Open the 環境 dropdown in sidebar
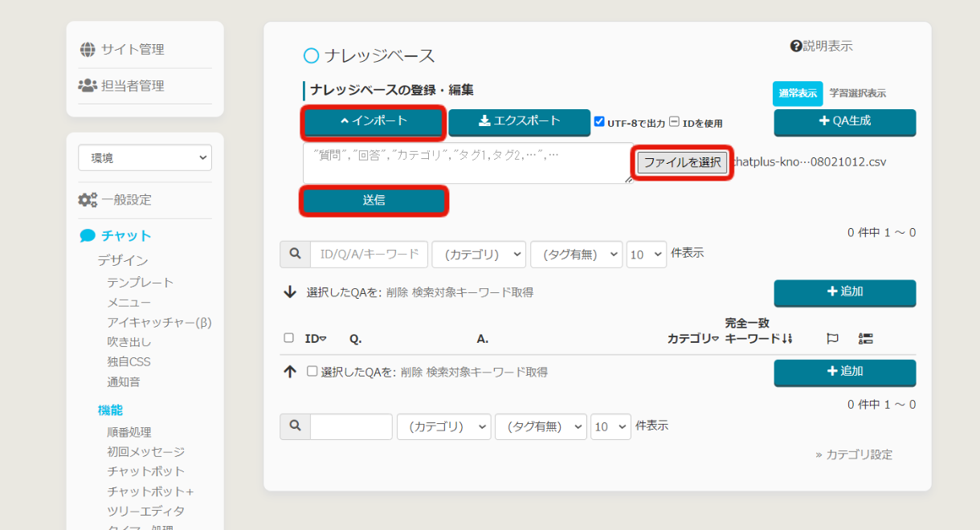Image resolution: width=980 pixels, height=530 pixels. coord(145,158)
